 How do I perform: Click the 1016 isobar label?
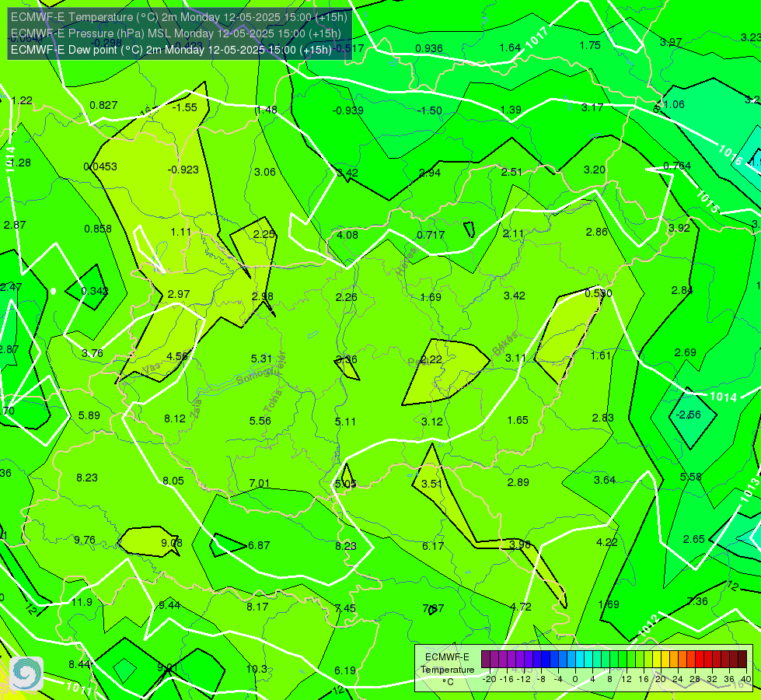tap(730, 156)
